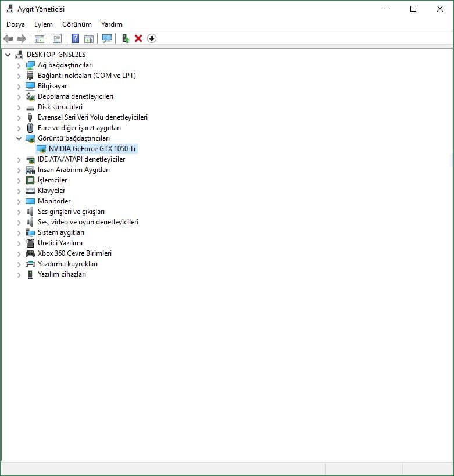This screenshot has height=476, width=454.
Task: Click the Forward arrow toolbar icon
Action: pyautogui.click(x=22, y=38)
